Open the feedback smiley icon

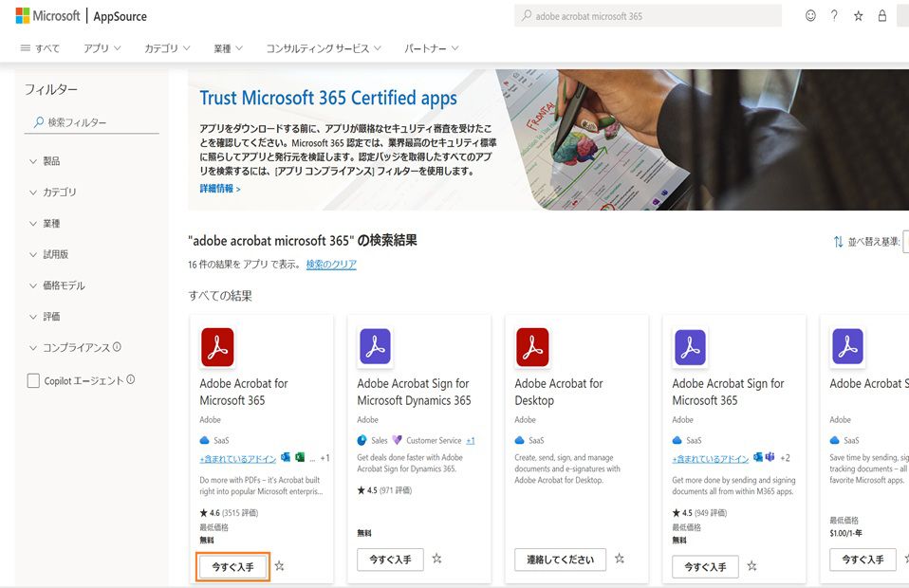(x=809, y=15)
